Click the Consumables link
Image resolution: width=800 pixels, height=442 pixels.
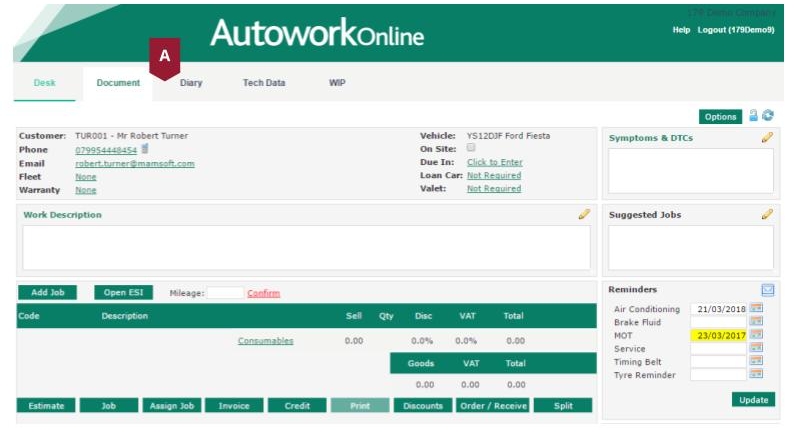265,341
